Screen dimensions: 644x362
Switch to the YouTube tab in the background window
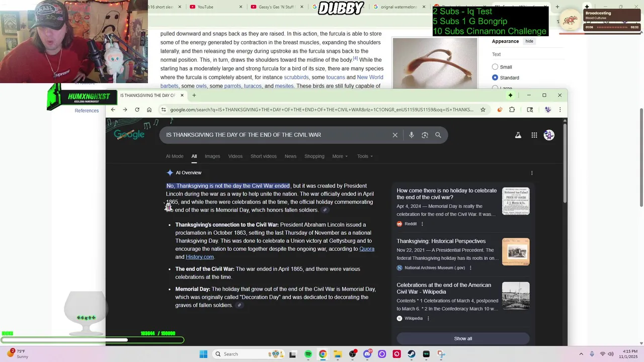click(216, 7)
